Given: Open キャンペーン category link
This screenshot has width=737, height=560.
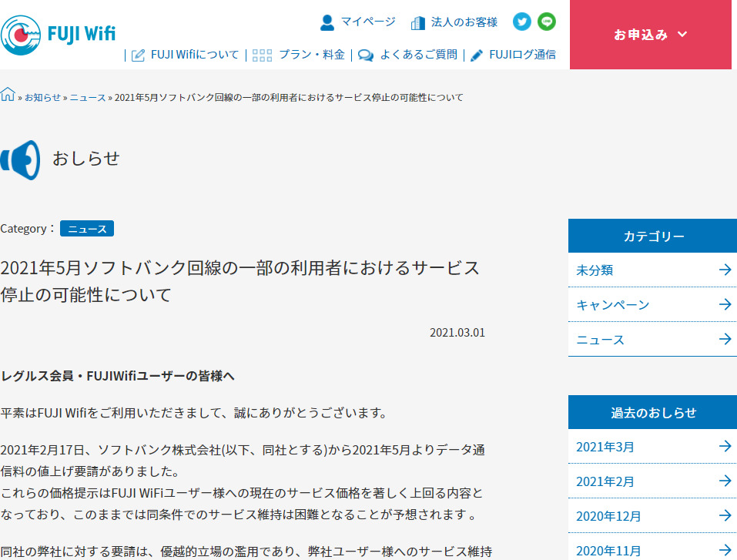Looking at the screenshot, I should click(x=612, y=305).
